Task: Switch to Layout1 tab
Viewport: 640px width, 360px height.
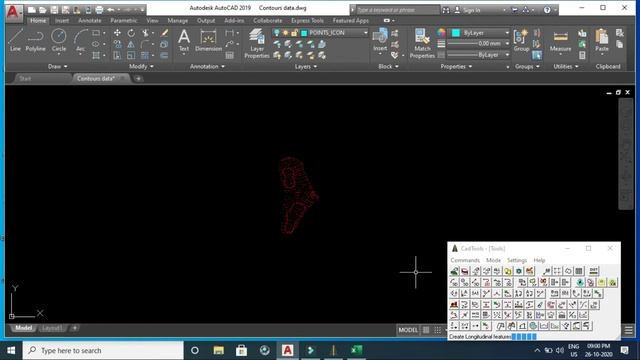Action: coord(52,328)
